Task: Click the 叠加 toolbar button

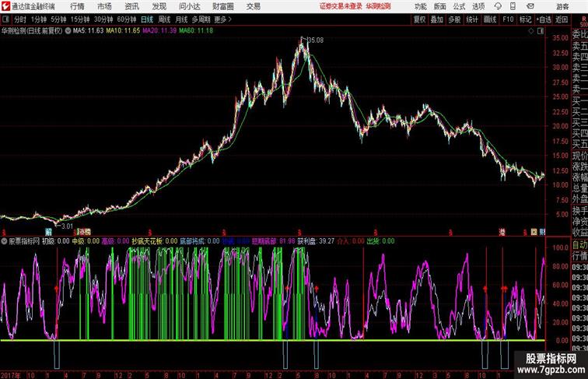Action: [437, 19]
